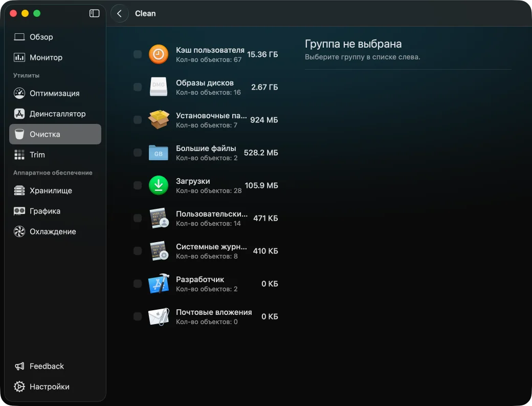Click the installer package box icon

coord(159,119)
